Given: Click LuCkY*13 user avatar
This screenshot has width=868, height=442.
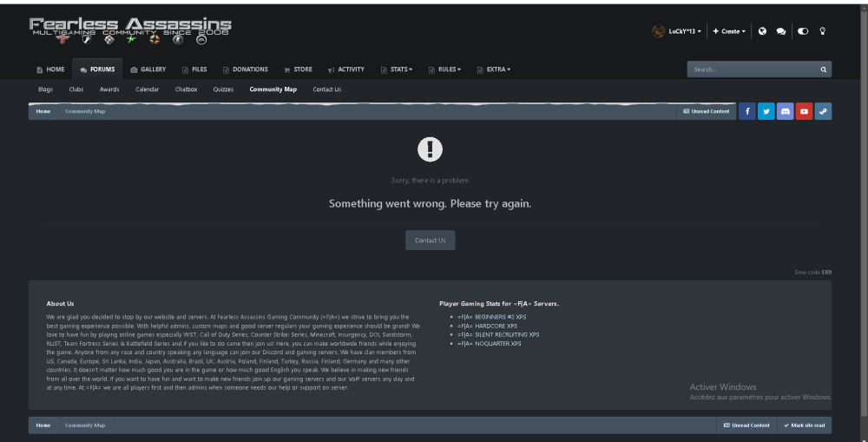Looking at the screenshot, I should [x=658, y=31].
